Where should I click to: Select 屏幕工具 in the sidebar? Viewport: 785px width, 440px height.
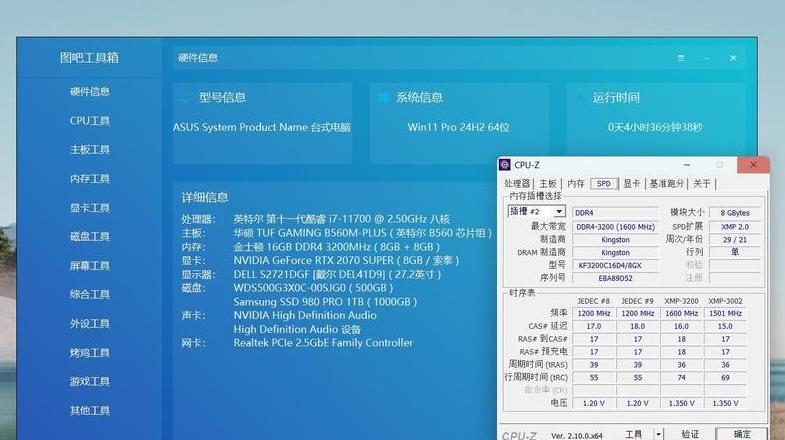click(x=90, y=265)
